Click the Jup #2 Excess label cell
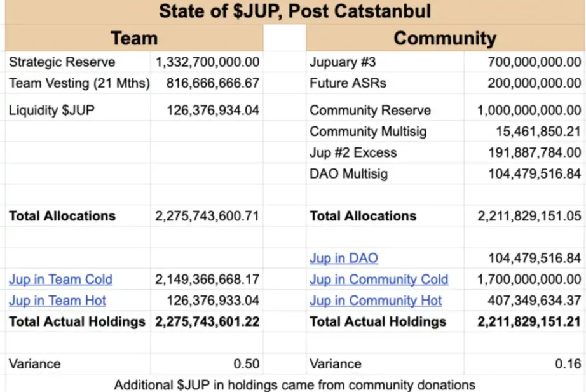The image size is (586, 392). click(353, 152)
